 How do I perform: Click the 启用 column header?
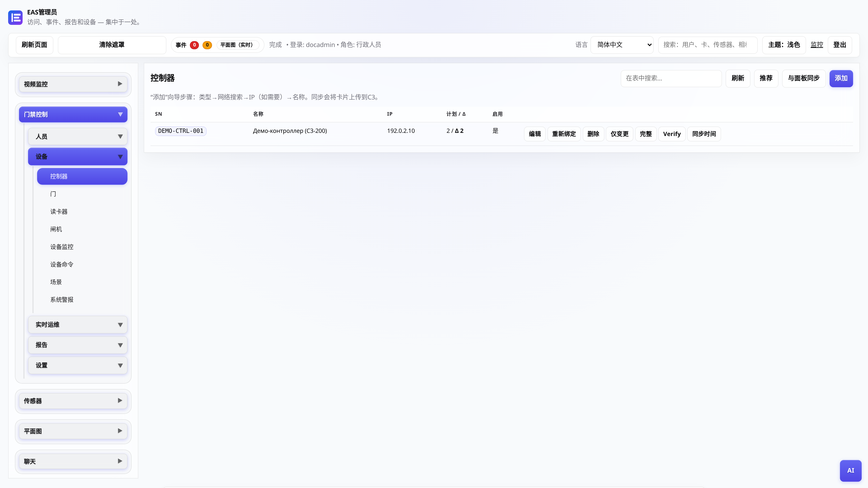coord(497,114)
